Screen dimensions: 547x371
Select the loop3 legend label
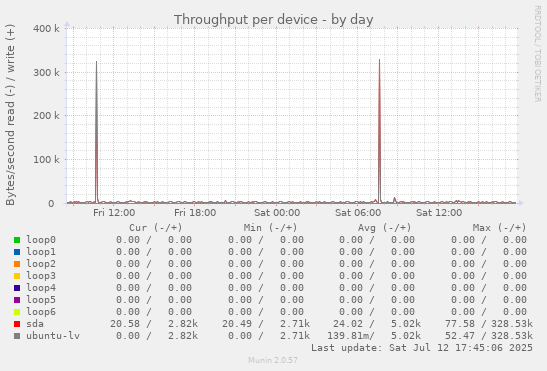point(41,276)
